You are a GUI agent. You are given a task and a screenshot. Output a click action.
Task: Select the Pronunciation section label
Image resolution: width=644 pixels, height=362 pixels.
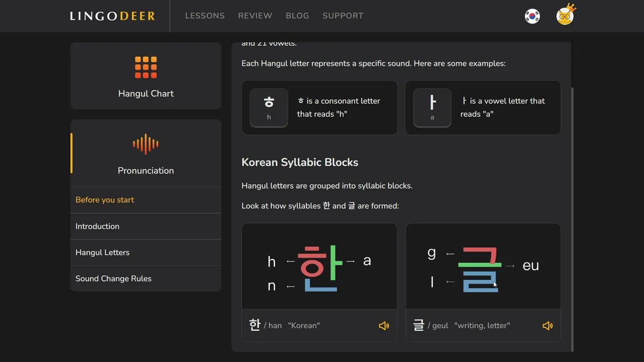coord(146,170)
